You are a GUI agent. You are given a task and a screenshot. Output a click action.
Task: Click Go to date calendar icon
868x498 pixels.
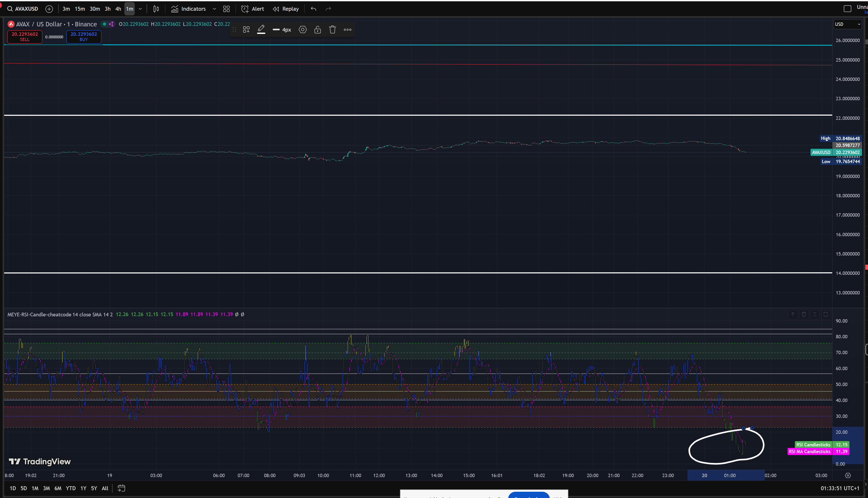pos(121,488)
